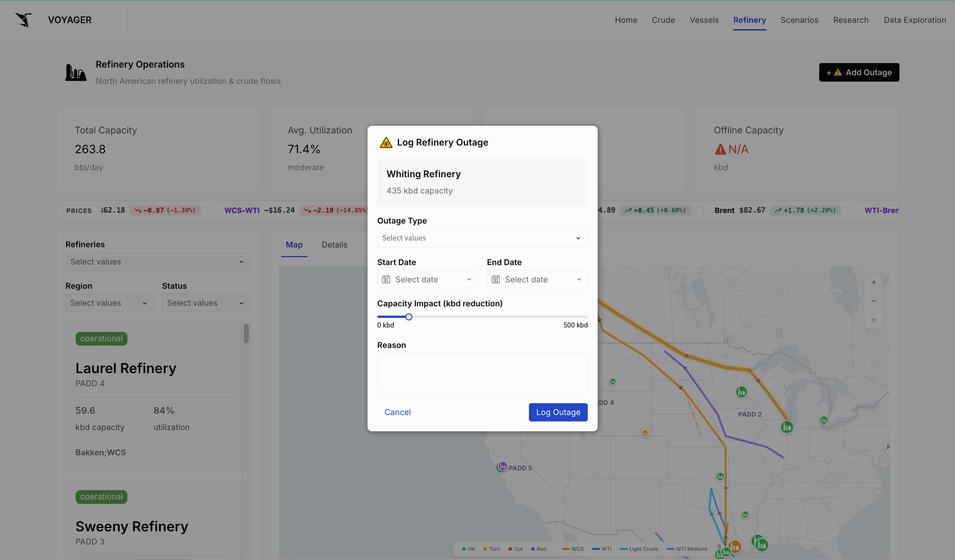This screenshot has width=955, height=560.
Task: Click the red alert icon next to N/A
Action: (720, 149)
